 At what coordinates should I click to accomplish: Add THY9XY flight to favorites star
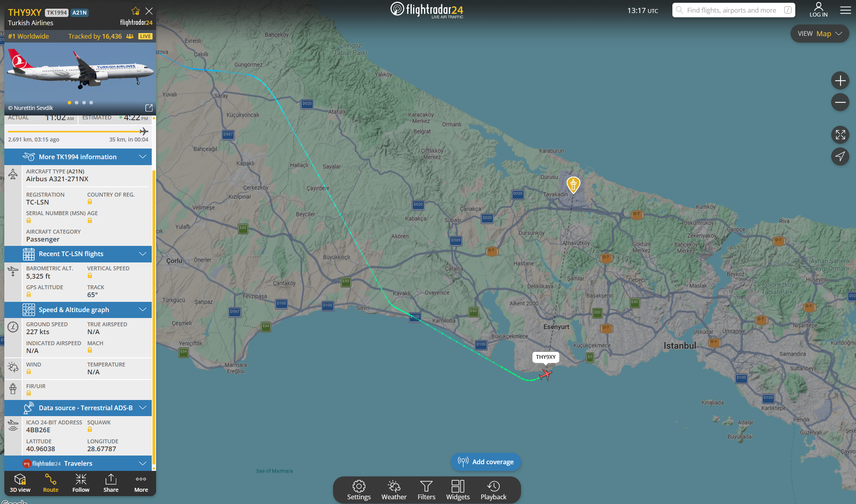pyautogui.click(x=136, y=11)
